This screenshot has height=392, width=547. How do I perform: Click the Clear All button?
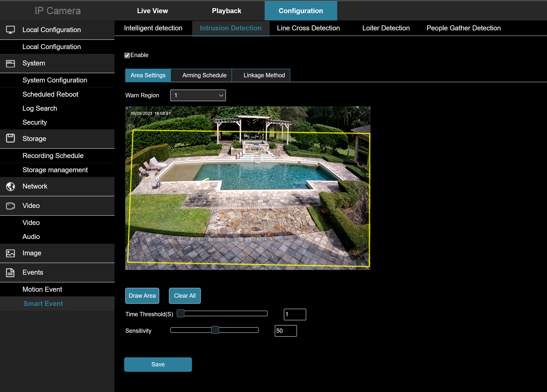coord(184,296)
